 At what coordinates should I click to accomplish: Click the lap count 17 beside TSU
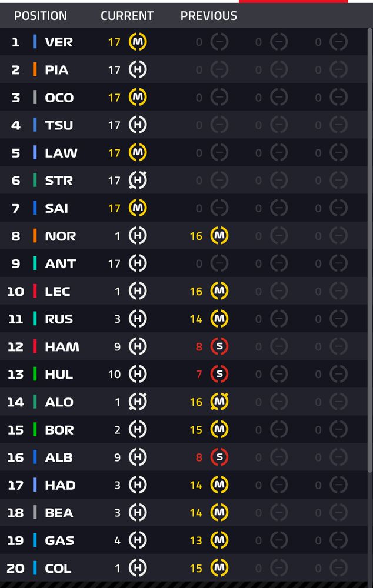(x=114, y=125)
